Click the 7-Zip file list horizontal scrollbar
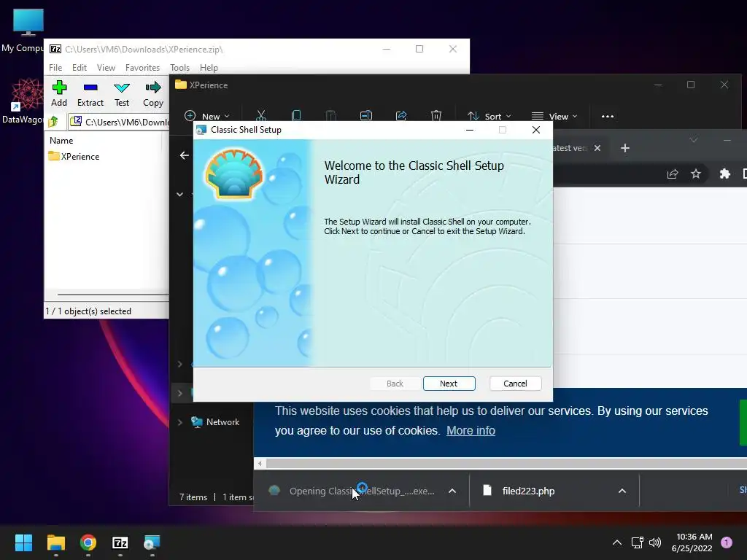 112,295
